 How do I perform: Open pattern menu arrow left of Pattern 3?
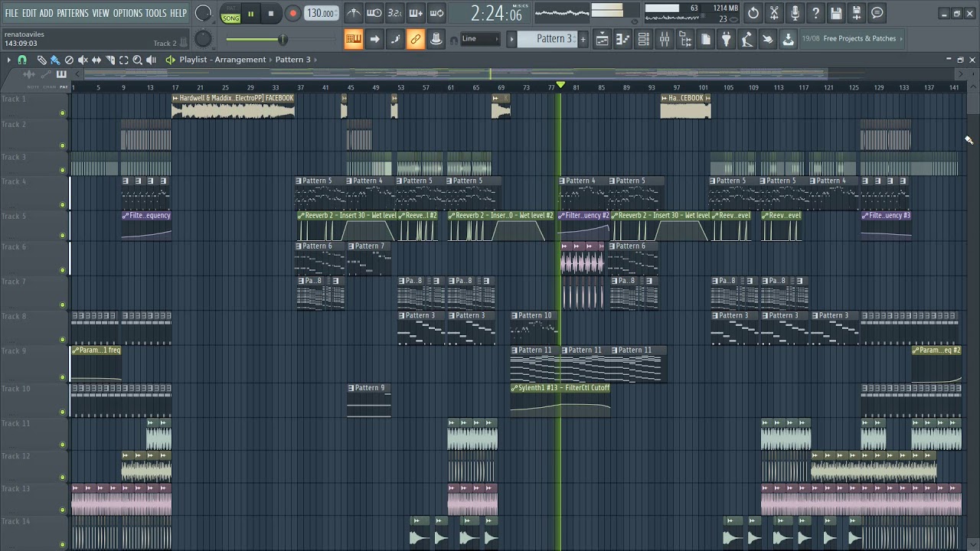point(511,39)
